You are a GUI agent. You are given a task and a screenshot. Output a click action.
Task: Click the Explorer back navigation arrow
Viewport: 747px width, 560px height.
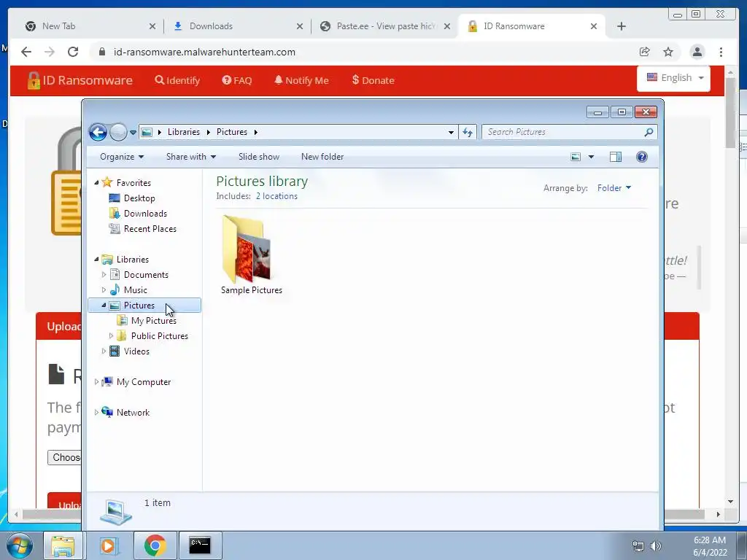(x=98, y=132)
